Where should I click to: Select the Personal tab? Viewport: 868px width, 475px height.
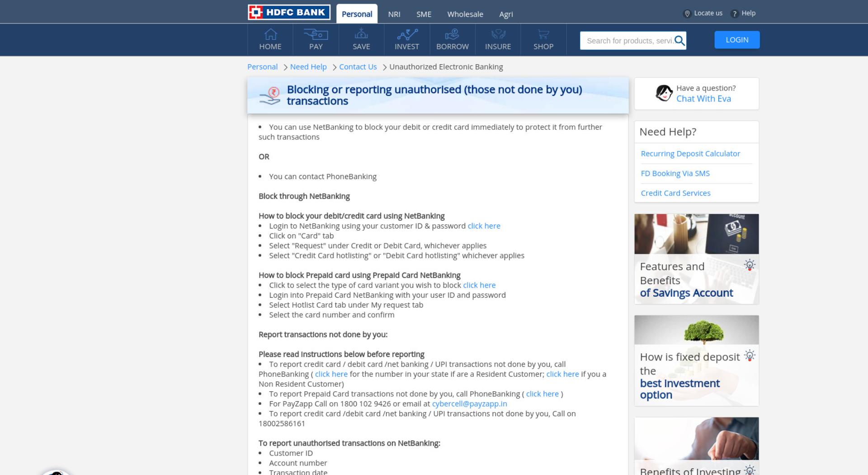point(357,14)
